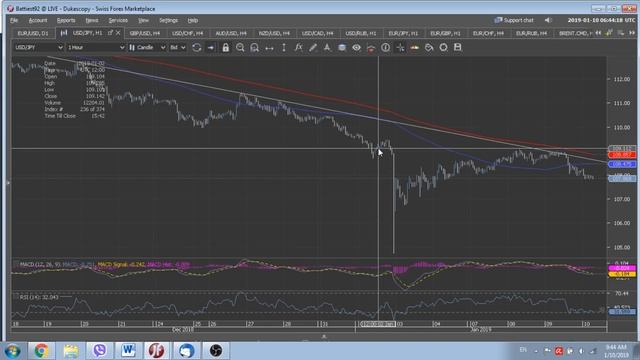Open the Help menu

coord(193,20)
